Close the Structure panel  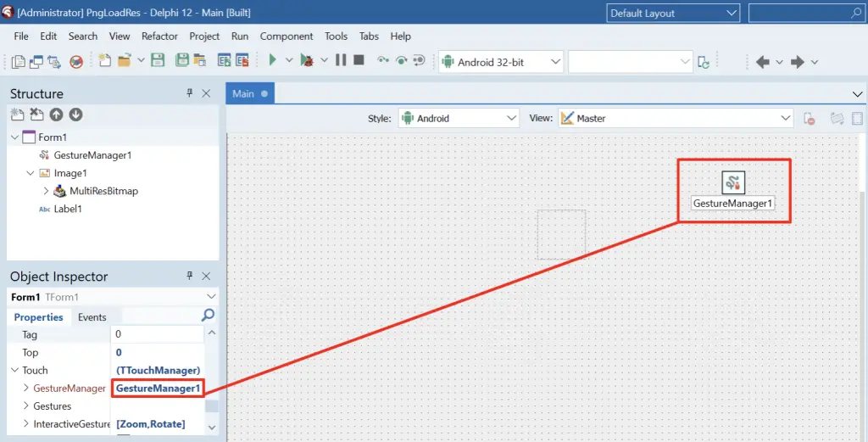coord(206,93)
